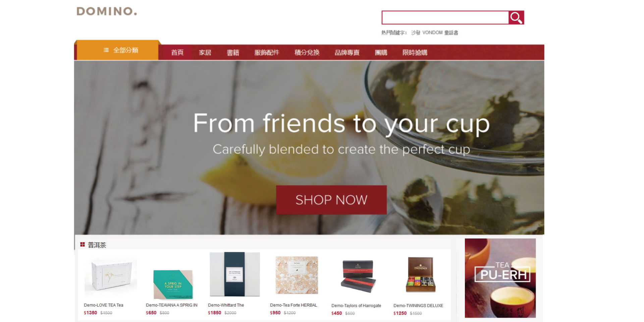Open the 服飾配件 category

[x=267, y=52]
